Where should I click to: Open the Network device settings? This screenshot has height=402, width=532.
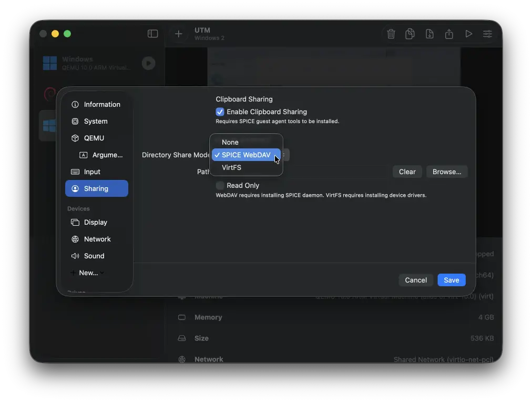[x=97, y=239]
